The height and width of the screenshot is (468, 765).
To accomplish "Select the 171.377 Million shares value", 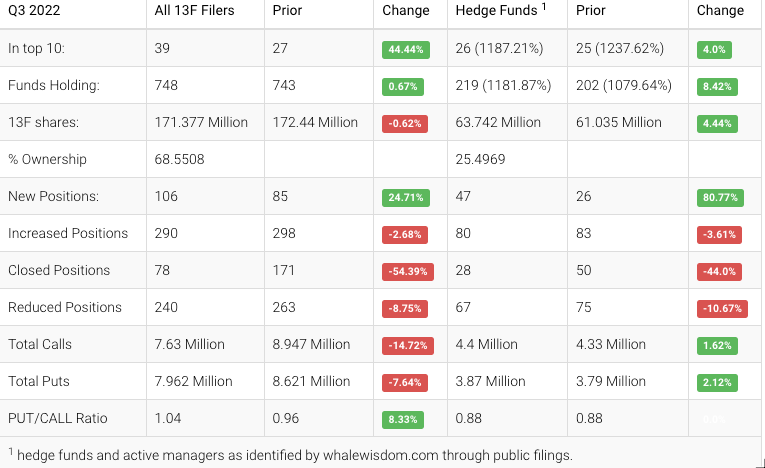I will (201, 122).
